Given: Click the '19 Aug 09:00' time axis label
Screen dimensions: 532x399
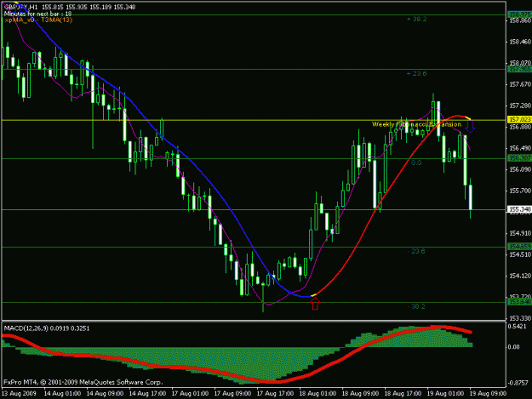Looking at the screenshot, I should 488,394.
